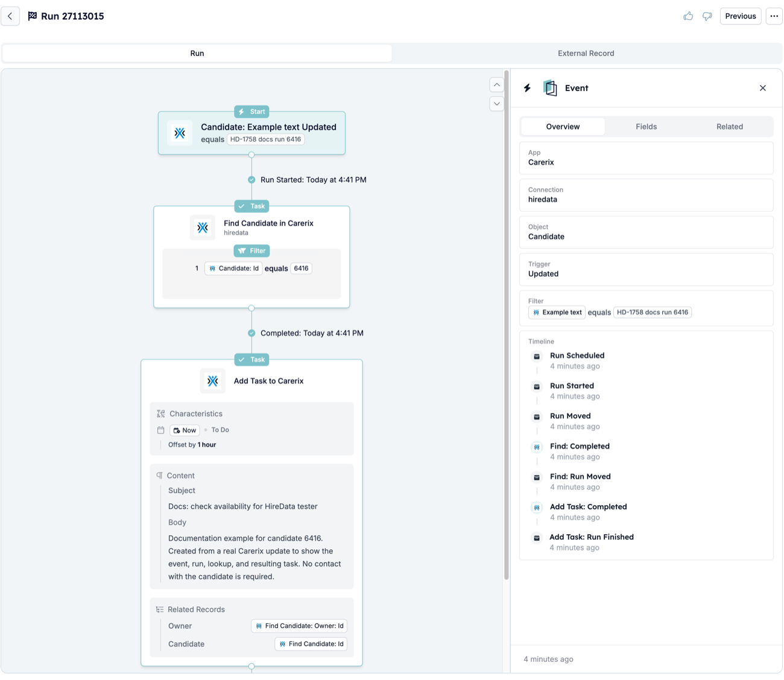Viewport: 784px width, 680px height.
Task: Give thumbs down feedback
Action: (x=707, y=16)
